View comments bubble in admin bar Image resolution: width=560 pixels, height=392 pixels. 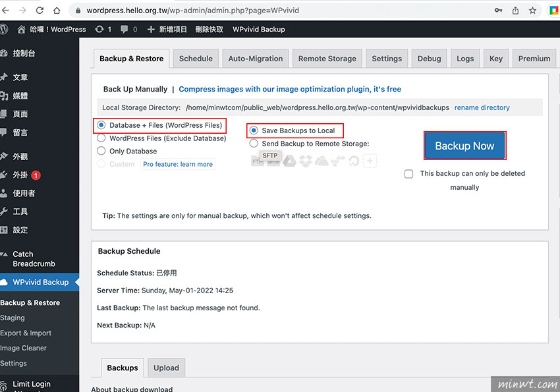click(x=128, y=29)
